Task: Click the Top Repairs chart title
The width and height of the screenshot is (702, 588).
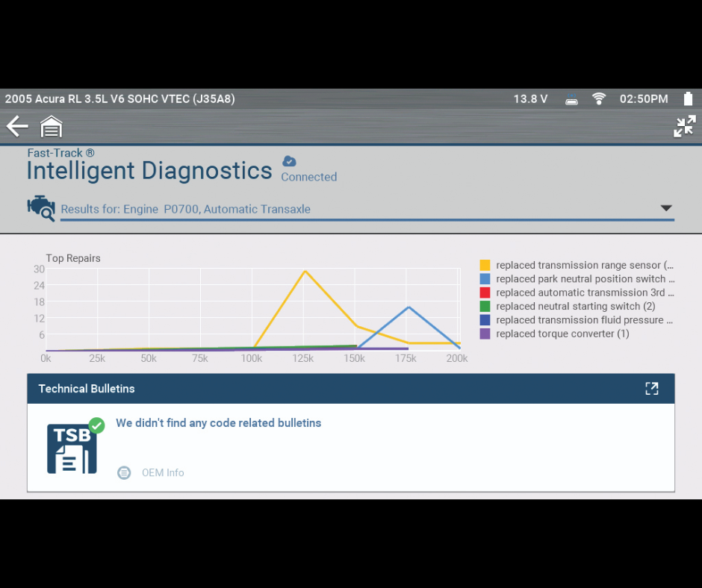Action: coord(73,258)
